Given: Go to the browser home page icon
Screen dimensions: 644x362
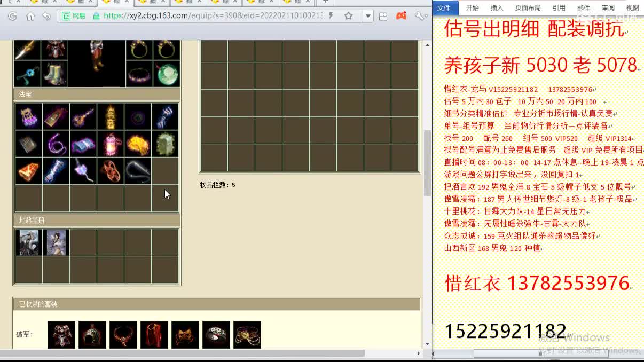Looking at the screenshot, I should [x=30, y=16].
